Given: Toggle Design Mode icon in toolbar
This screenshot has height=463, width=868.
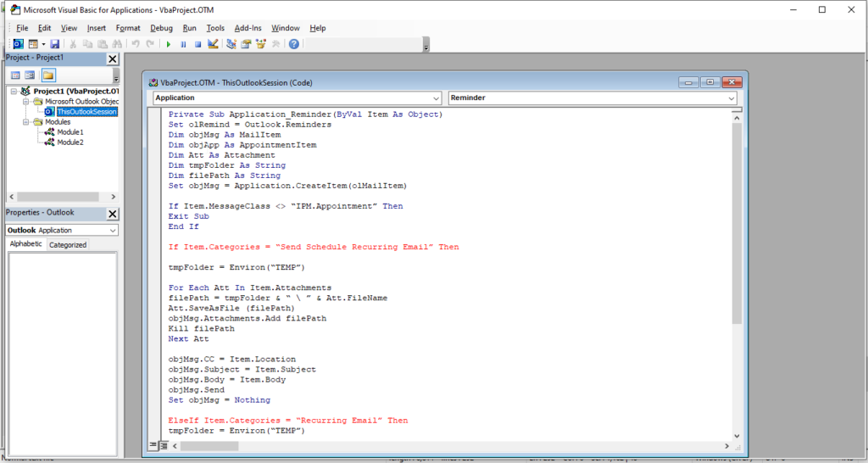Looking at the screenshot, I should (x=213, y=44).
